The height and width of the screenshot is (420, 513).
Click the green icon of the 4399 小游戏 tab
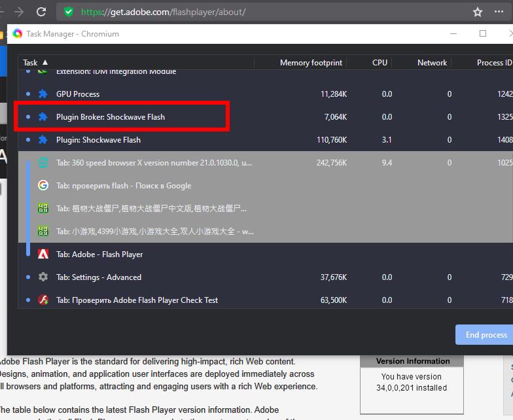coord(43,232)
